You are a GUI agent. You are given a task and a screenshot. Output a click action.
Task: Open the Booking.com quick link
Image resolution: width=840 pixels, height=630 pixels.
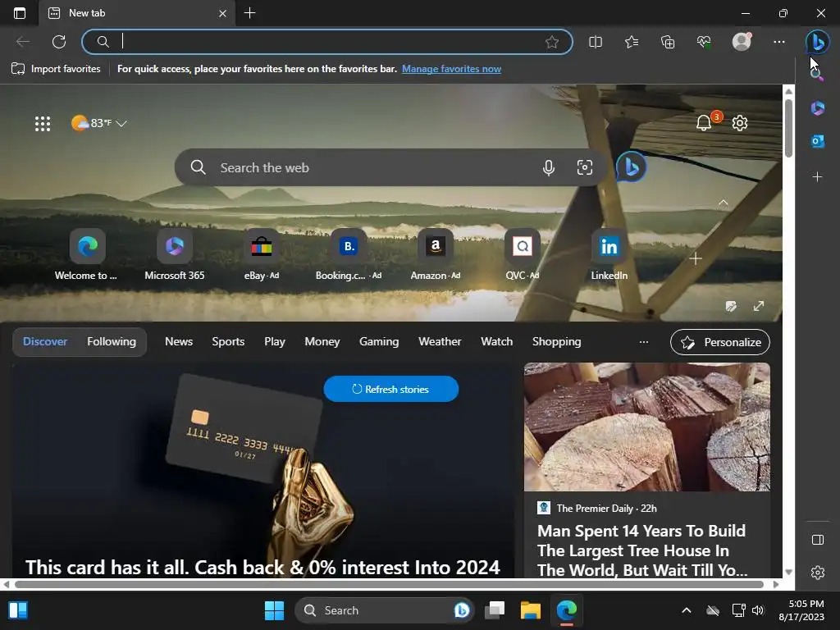[348, 255]
